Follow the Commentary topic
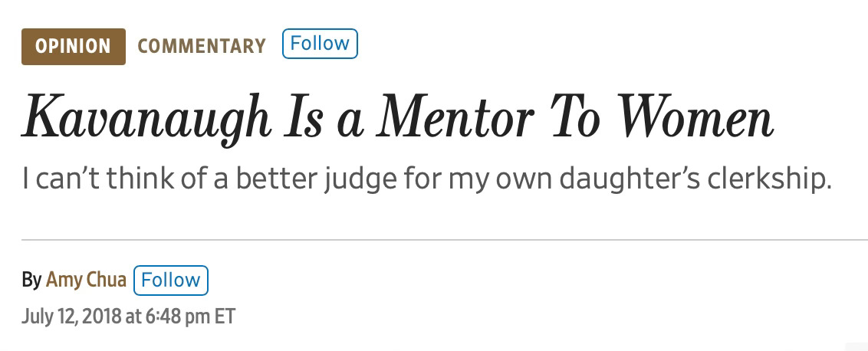 click(x=320, y=44)
